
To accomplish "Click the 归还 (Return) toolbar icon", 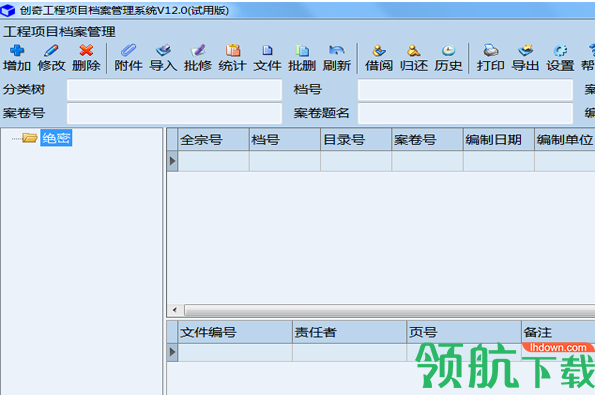I will coord(414,50).
